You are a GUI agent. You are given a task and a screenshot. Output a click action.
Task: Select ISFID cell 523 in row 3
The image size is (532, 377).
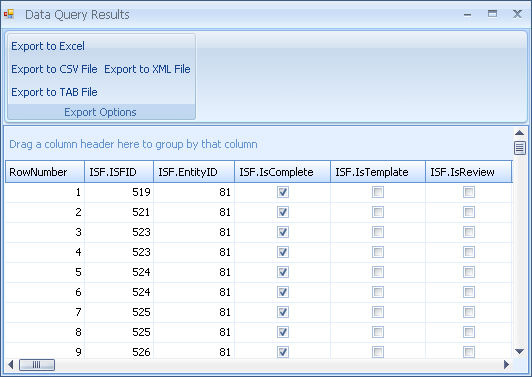coord(119,232)
